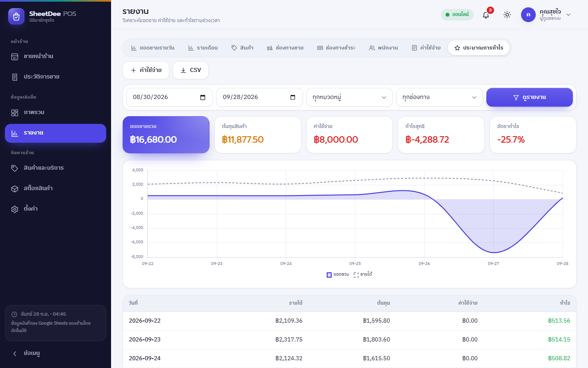Click the start date input field
The image size is (588, 368).
click(x=169, y=97)
